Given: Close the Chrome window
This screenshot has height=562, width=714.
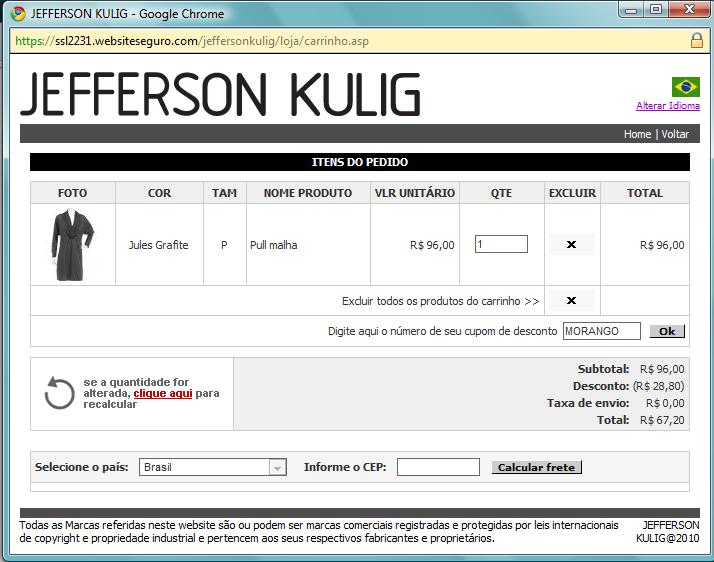Looking at the screenshot, I should (688, 10).
